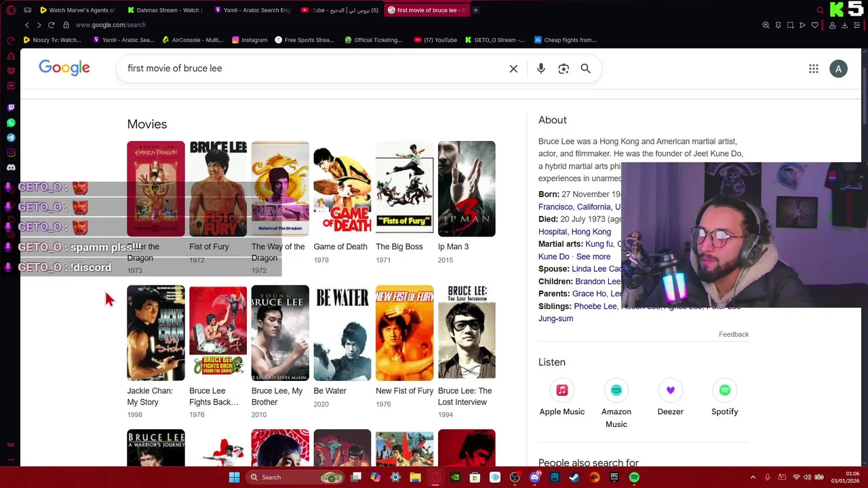868x488 pixels.
Task: Open a new browser tab
Action: [x=475, y=10]
